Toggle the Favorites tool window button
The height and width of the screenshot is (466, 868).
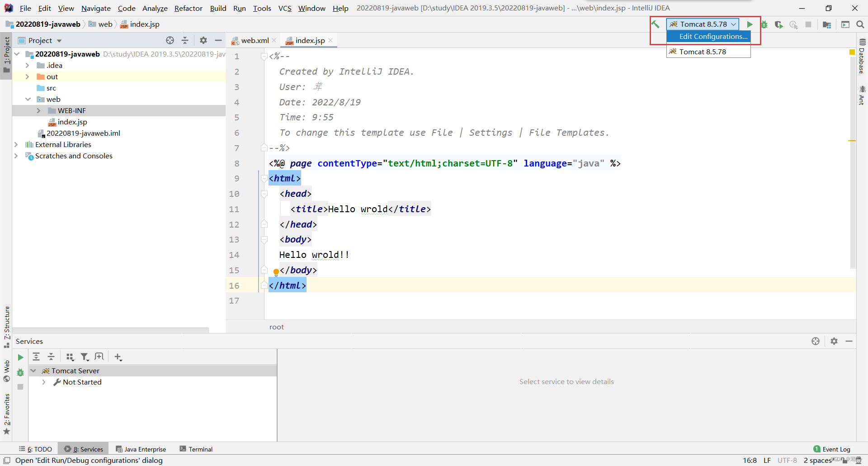pos(6,414)
